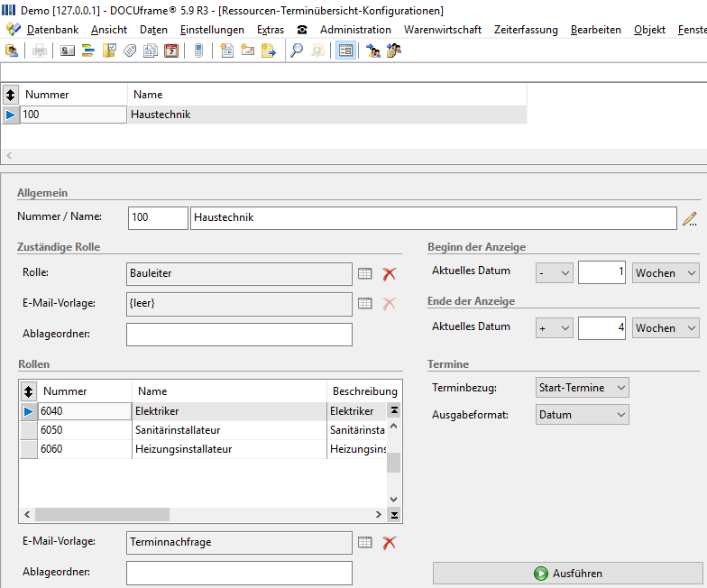Open the Zeiterfassung menu
Screen dimensions: 707x588
coord(526,30)
